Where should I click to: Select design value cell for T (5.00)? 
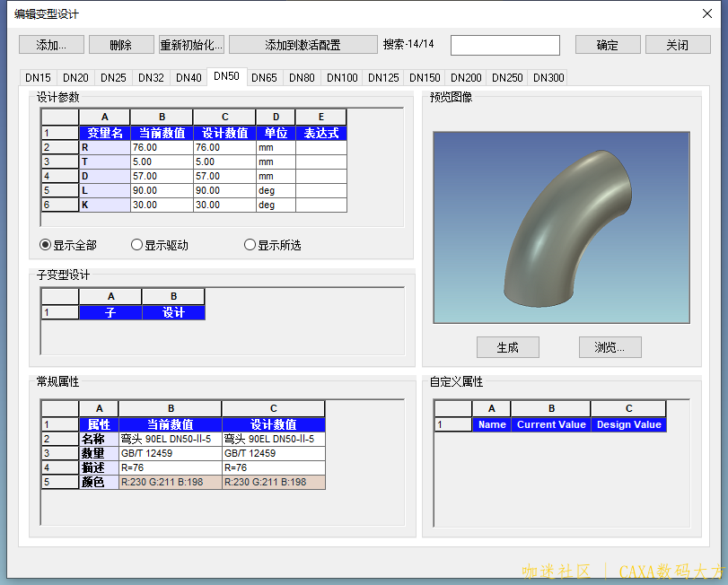(224, 162)
